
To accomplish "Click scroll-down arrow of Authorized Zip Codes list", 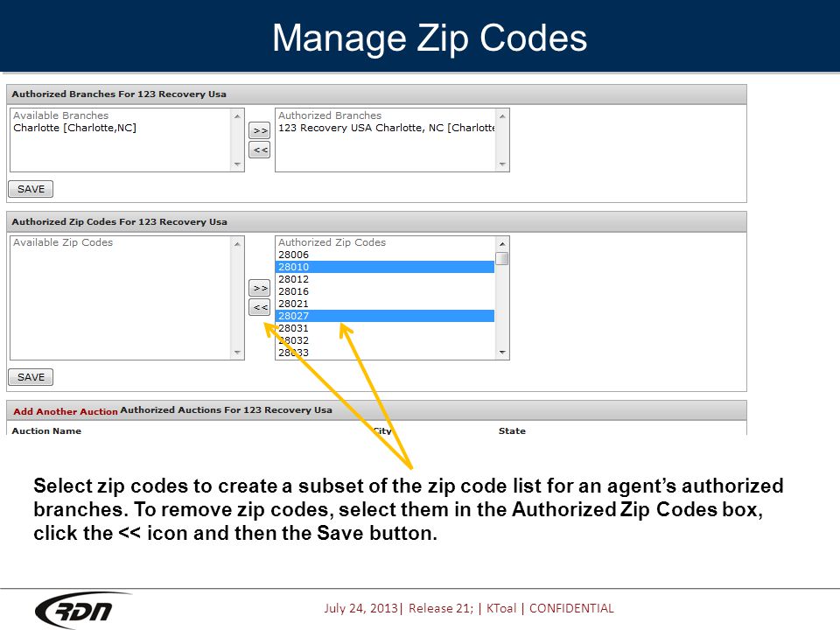I will tap(502, 353).
